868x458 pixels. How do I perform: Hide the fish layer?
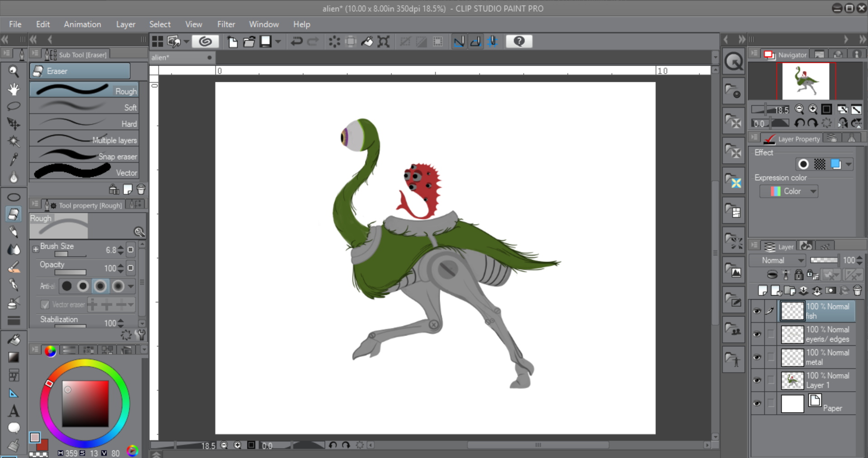click(757, 311)
